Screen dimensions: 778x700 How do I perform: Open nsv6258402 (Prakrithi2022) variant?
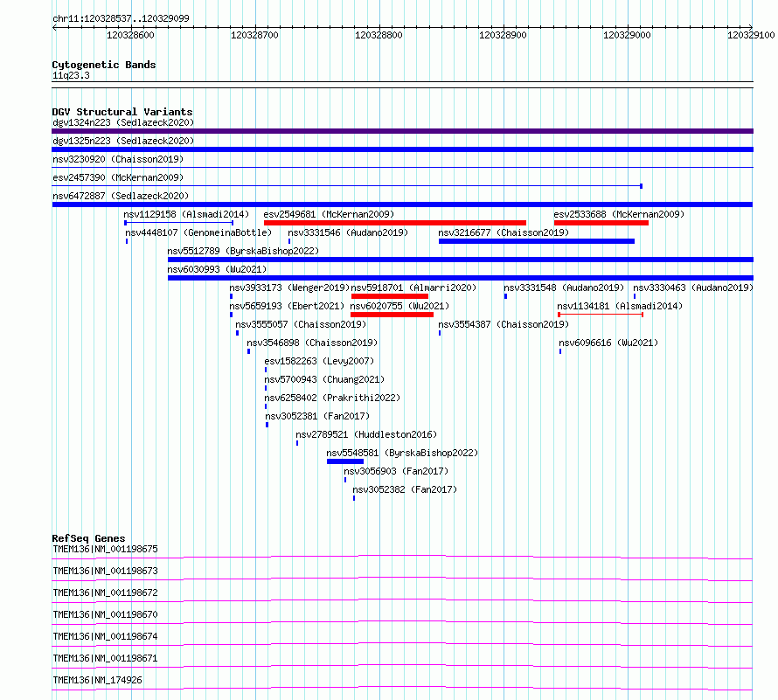(332, 398)
